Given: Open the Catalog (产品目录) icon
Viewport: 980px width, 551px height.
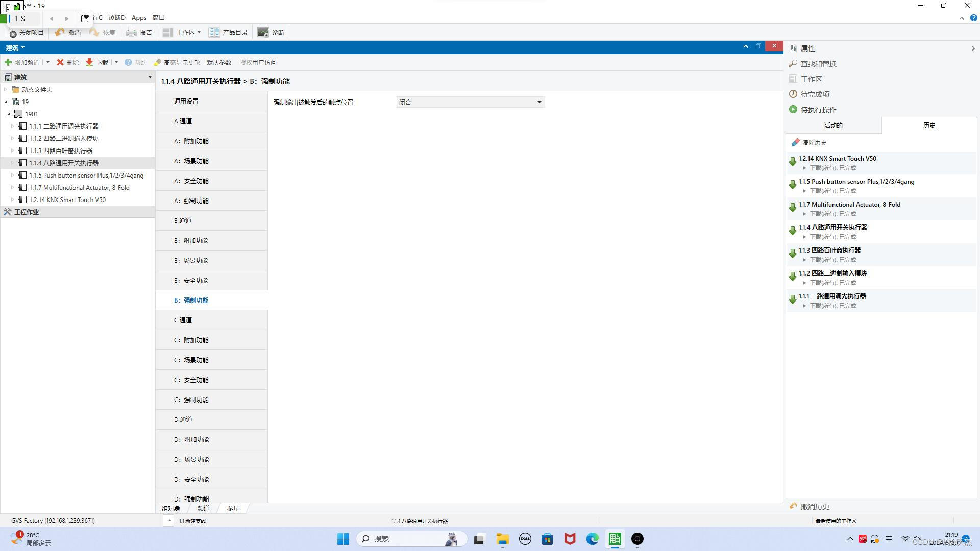Looking at the screenshot, I should [214, 33].
